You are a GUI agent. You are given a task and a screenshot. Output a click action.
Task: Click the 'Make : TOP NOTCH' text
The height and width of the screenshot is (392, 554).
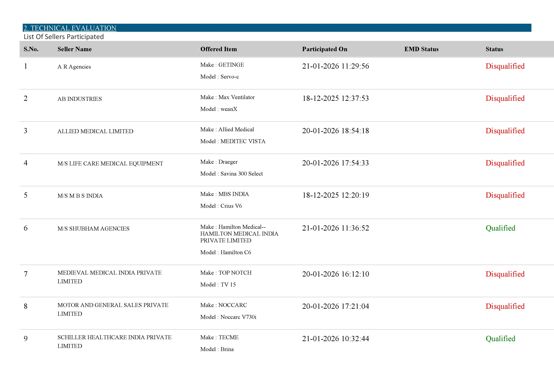pos(226,273)
